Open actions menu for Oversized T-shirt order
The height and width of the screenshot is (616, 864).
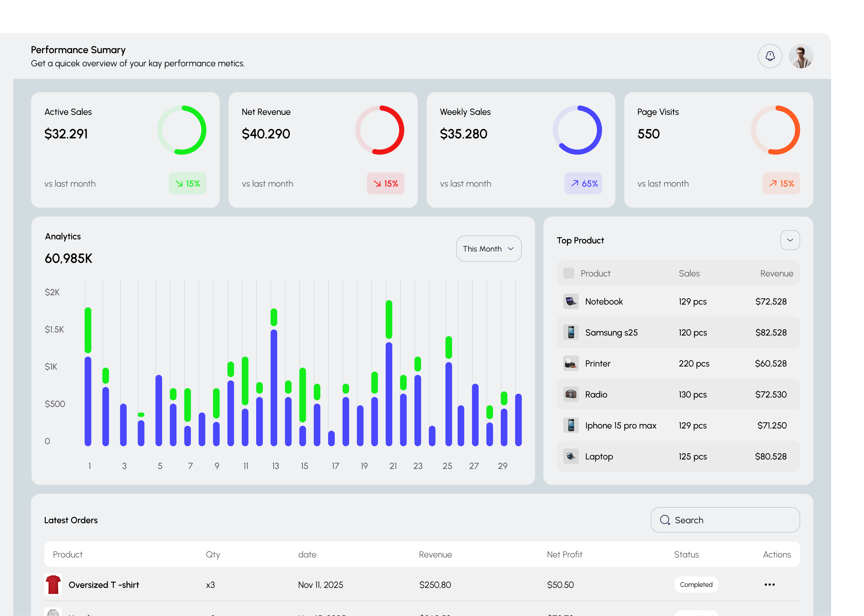770,584
